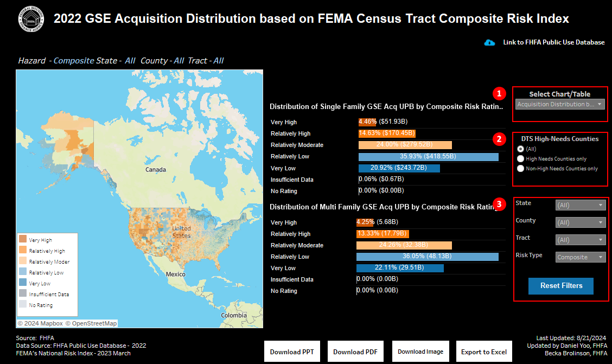Select Non-High Needs Counties only option
The width and height of the screenshot is (612, 364).
(x=520, y=169)
